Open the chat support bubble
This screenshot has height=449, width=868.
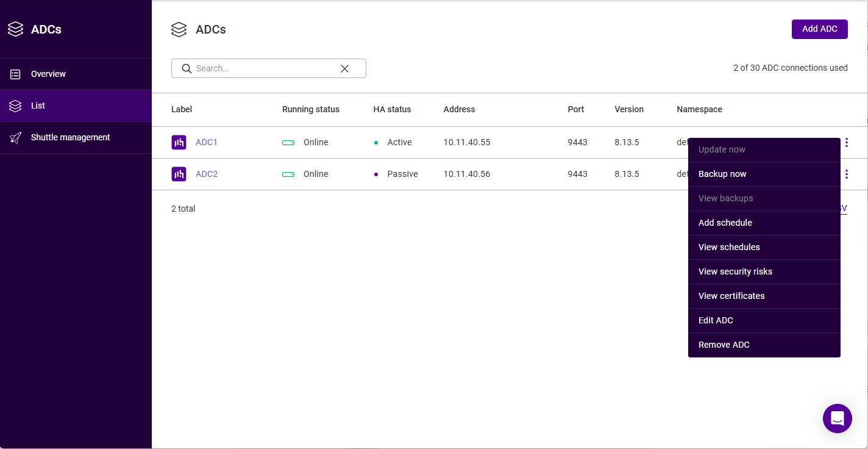[x=837, y=418]
